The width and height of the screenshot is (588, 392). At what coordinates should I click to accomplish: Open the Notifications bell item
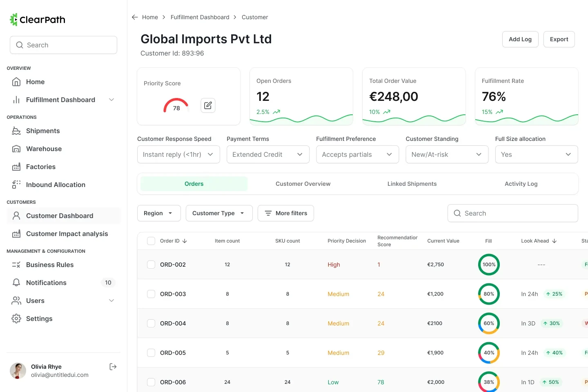pos(63,283)
